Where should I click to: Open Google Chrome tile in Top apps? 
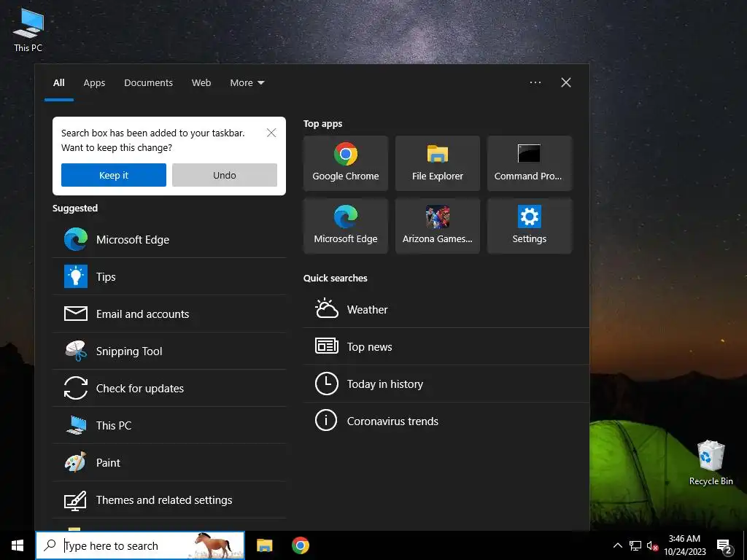click(345, 163)
